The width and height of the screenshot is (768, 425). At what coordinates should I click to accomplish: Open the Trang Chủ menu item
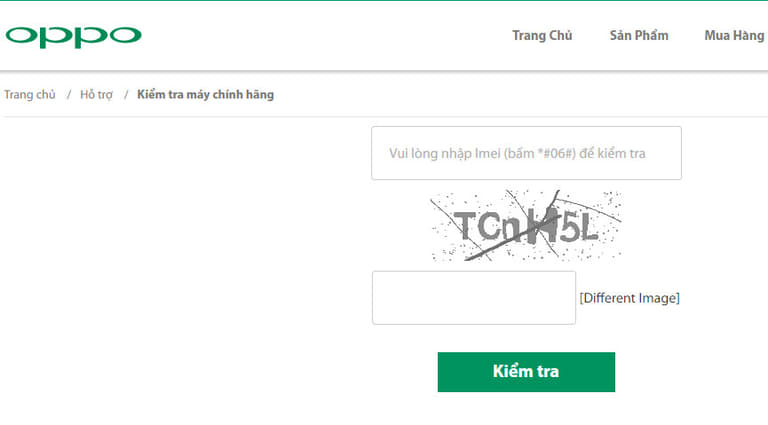coord(542,36)
